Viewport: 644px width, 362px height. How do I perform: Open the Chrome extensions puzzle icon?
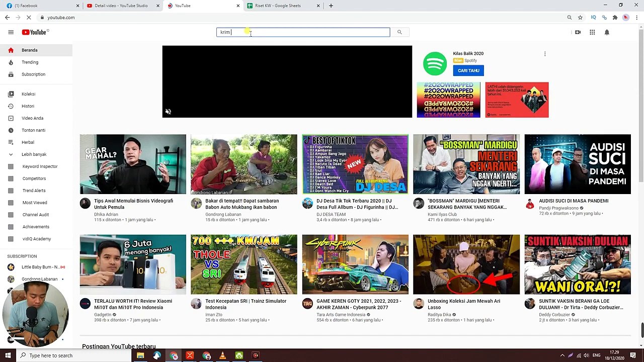click(x=615, y=18)
